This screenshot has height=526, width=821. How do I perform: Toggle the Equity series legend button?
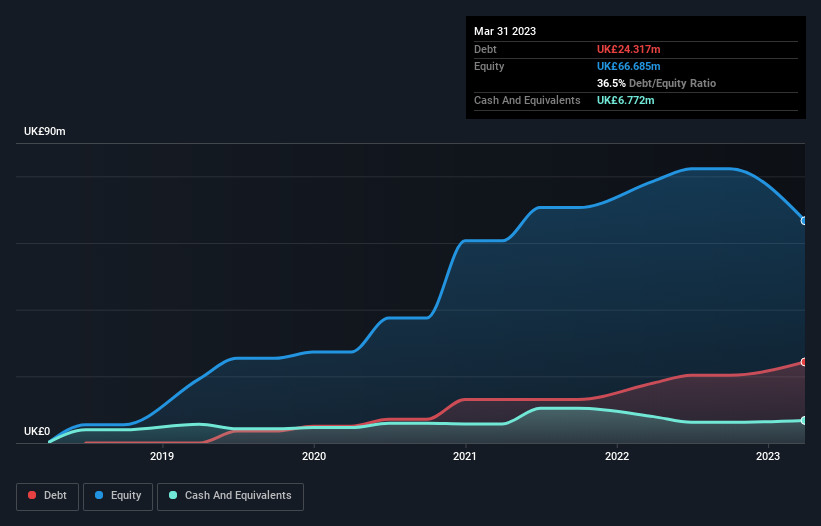point(118,496)
